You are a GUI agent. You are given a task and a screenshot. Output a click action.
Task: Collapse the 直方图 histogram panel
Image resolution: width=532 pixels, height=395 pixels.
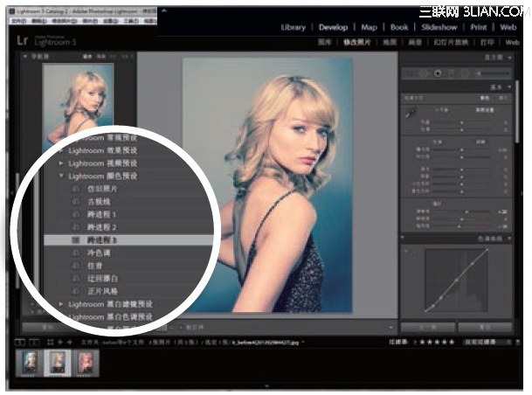click(x=510, y=58)
